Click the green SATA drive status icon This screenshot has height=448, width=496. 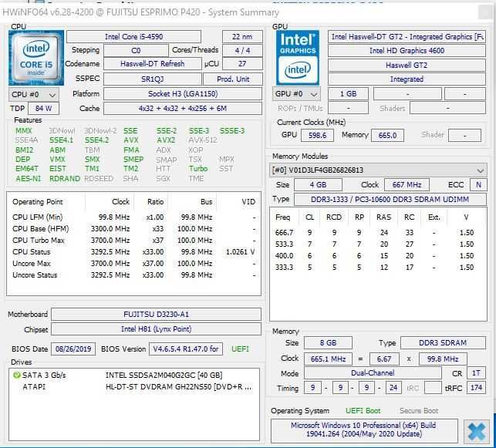(16, 376)
